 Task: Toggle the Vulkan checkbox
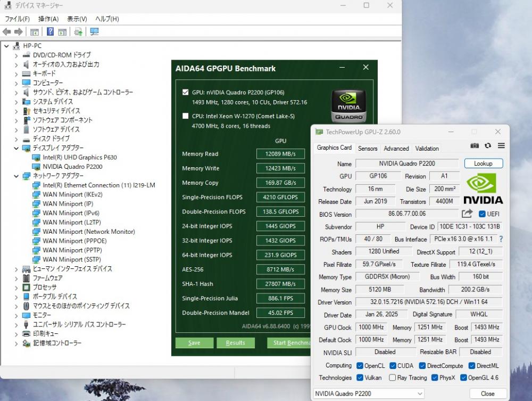[360, 378]
